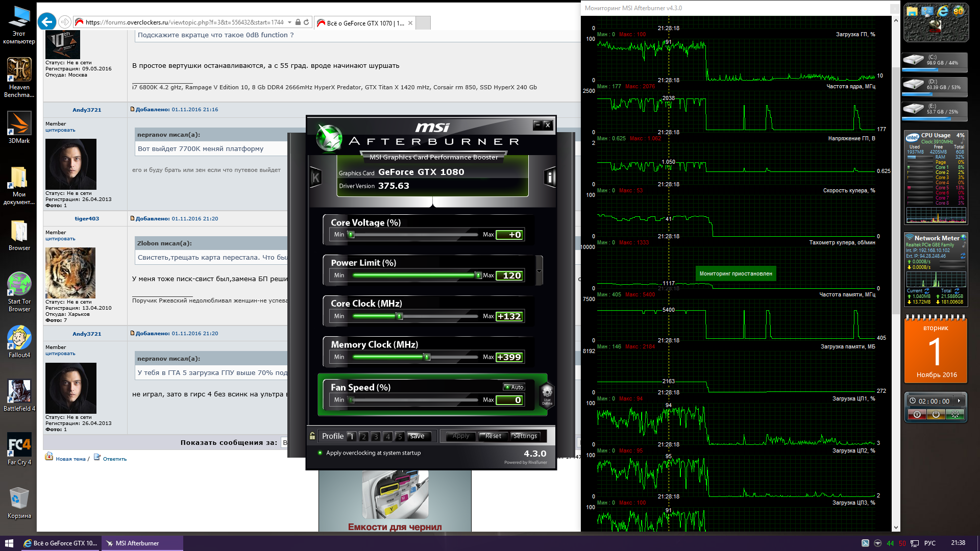
Task: Toggle Apply overclocking at system startup
Action: click(321, 453)
